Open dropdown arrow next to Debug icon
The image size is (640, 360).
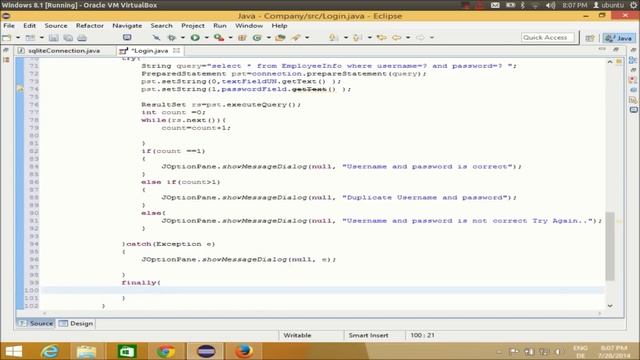(182, 38)
